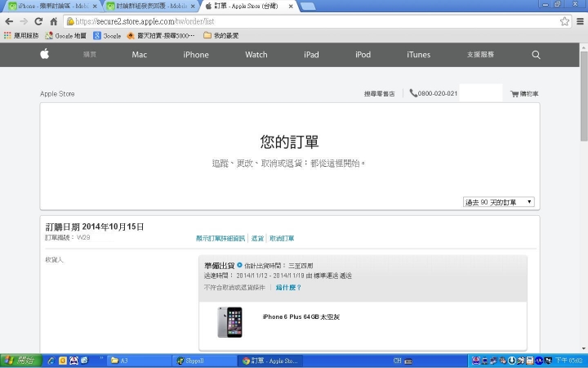Bookmark this page with the star icon
The width and height of the screenshot is (588, 368).
point(564,21)
